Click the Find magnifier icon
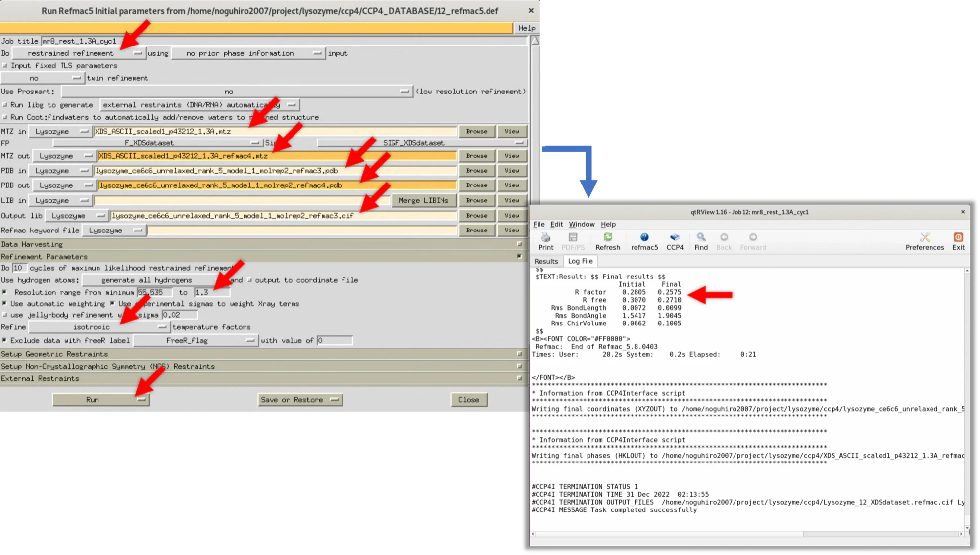 701,241
